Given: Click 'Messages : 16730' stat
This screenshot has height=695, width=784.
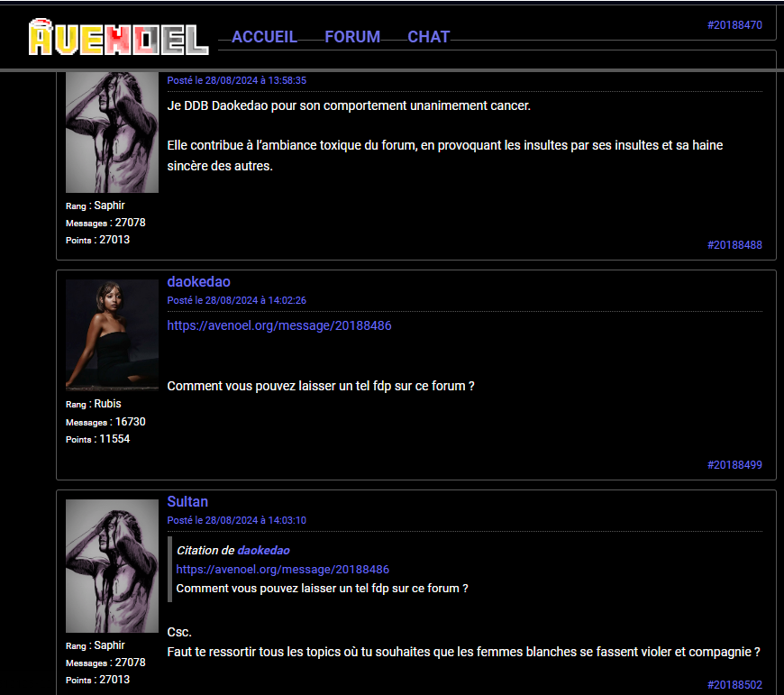Looking at the screenshot, I should click(105, 422).
